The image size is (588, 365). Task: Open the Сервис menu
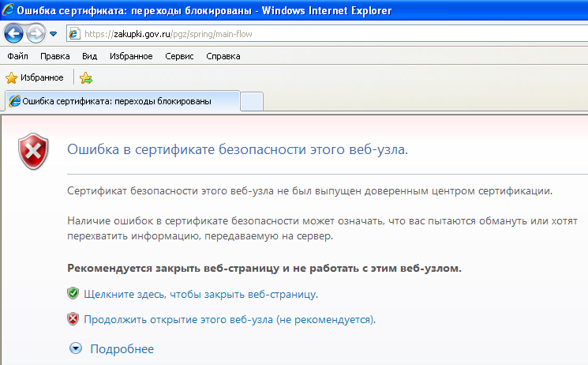tap(179, 56)
